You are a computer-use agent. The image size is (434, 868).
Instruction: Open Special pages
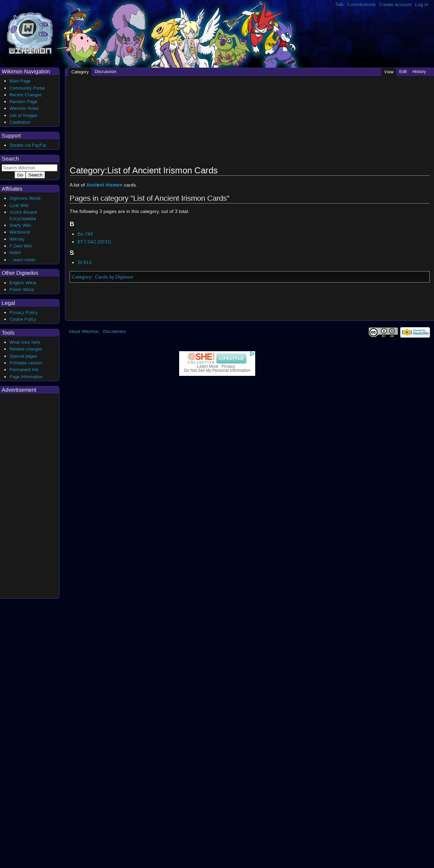[23, 356]
